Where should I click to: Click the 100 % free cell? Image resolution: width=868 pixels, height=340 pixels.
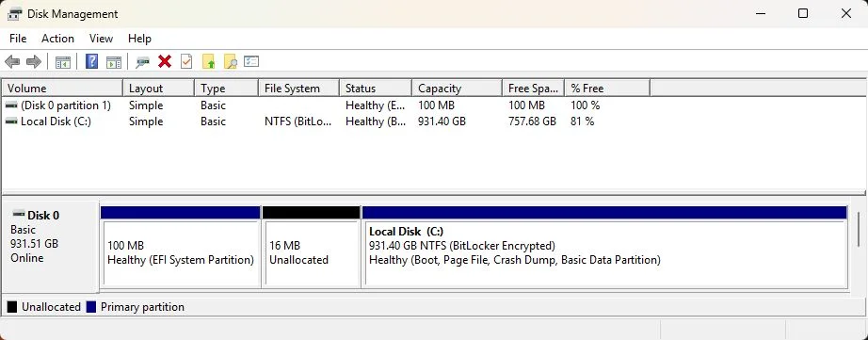[585, 105]
